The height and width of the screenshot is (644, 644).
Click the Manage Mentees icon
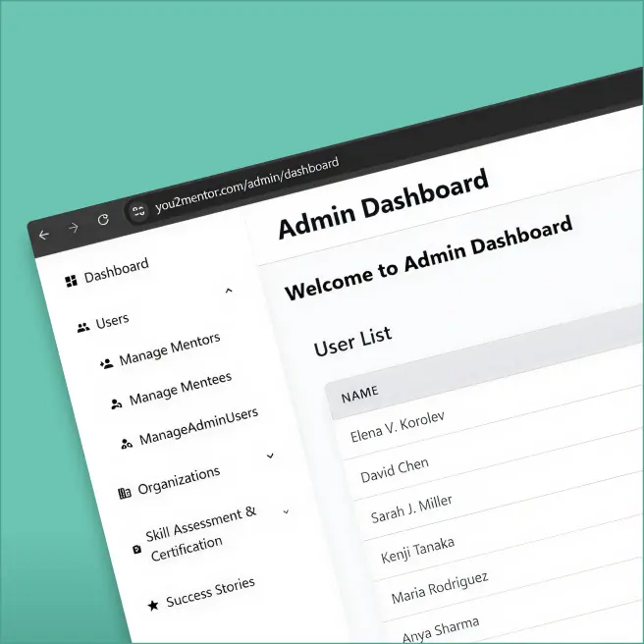117,404
